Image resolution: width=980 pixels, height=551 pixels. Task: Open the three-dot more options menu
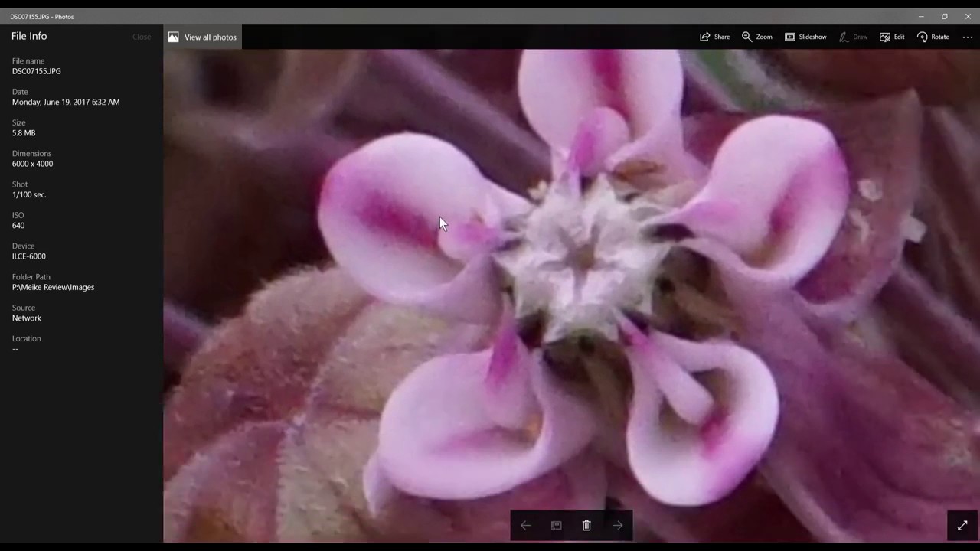[967, 37]
